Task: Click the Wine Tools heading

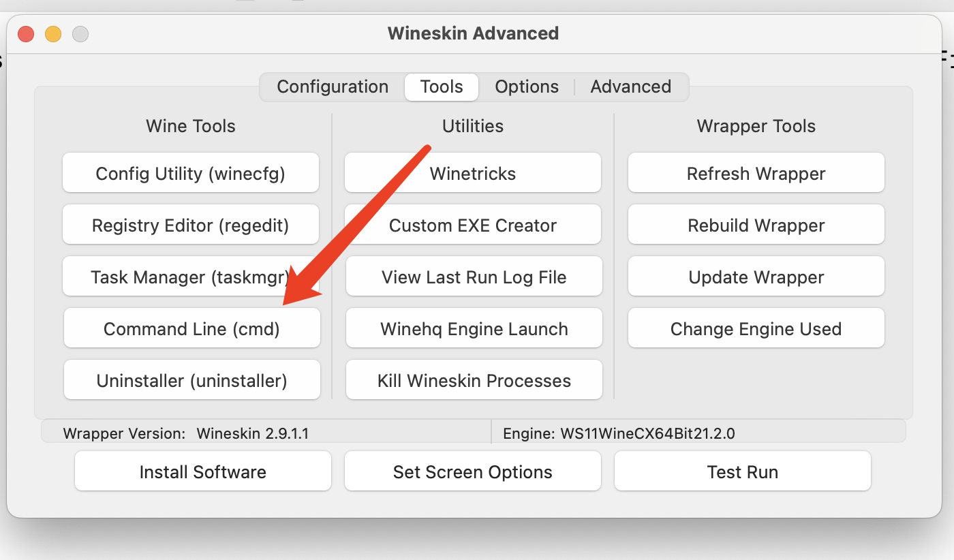Action: (x=191, y=126)
